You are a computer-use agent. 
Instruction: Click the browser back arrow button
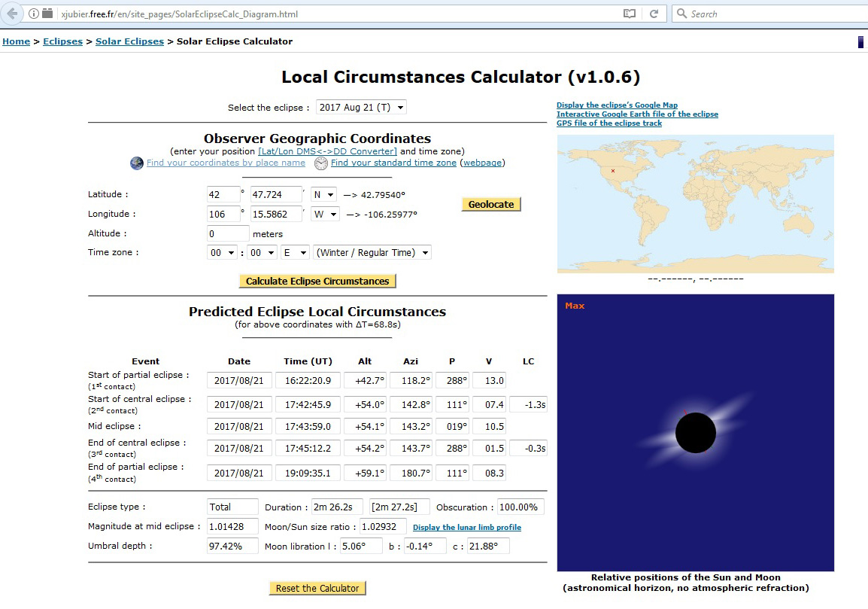pos(12,14)
